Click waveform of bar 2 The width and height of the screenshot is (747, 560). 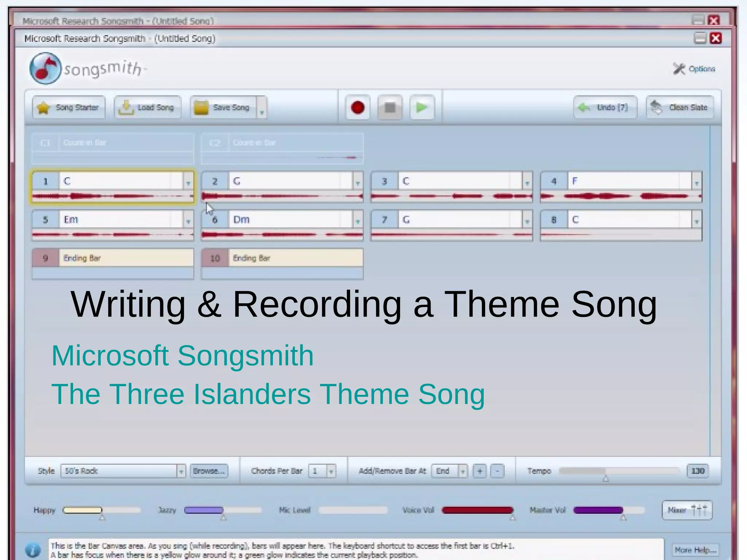282,197
